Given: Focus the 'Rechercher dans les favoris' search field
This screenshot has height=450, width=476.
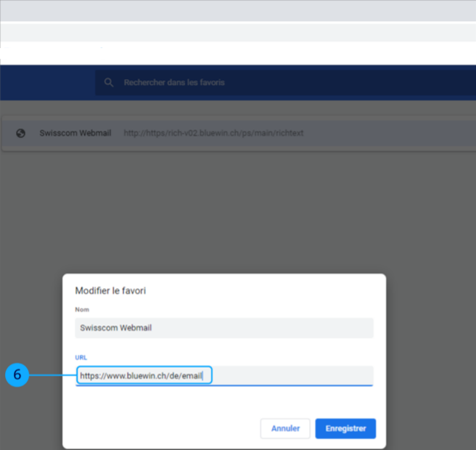Looking at the screenshot, I should 218,83.
